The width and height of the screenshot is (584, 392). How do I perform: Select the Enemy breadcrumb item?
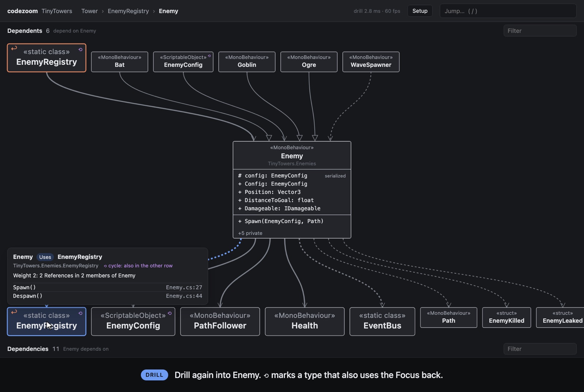coord(168,11)
